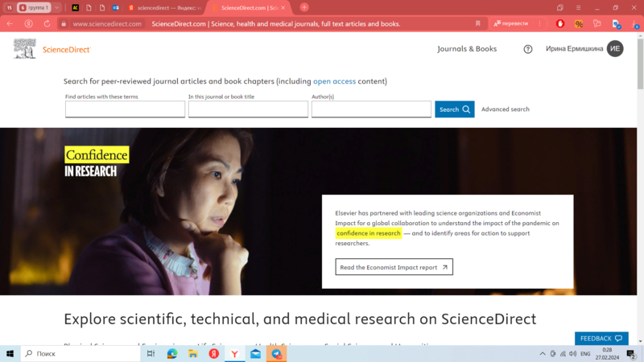The width and height of the screenshot is (644, 362).
Task: Reload the page with the refresh icon
Action: 47,24
